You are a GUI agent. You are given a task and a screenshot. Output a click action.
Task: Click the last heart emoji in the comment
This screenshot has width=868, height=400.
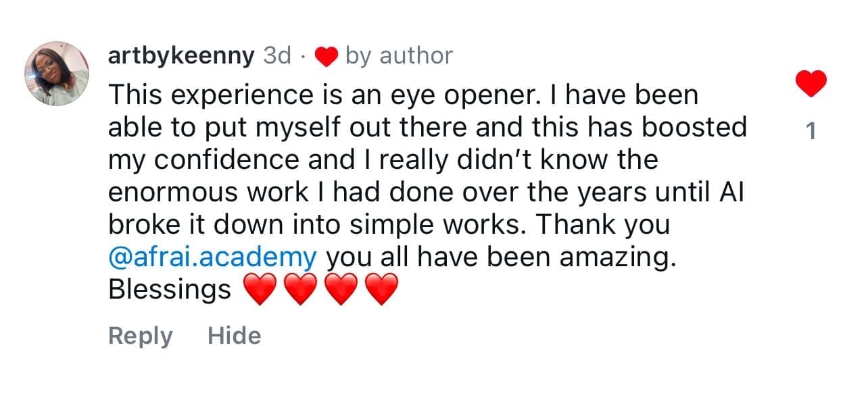pyautogui.click(x=381, y=291)
